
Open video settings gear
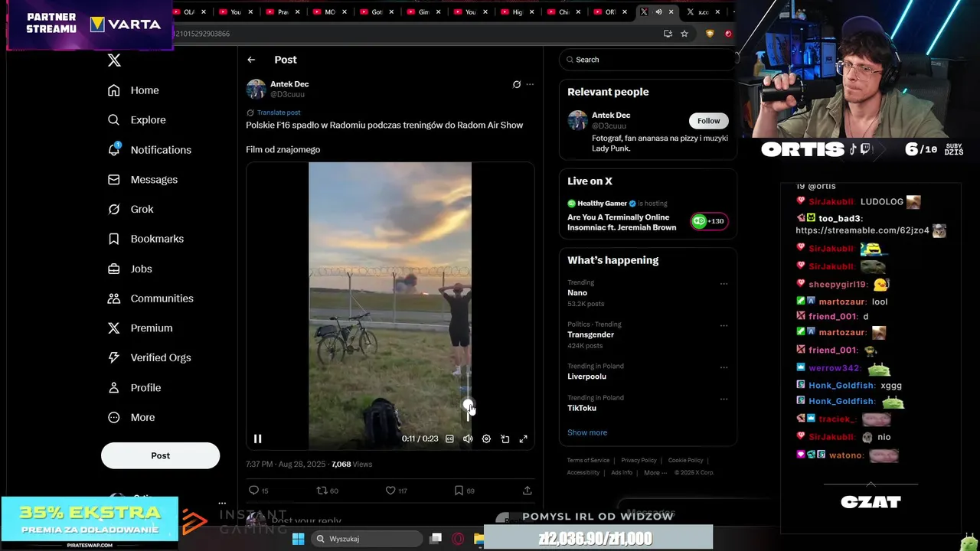(486, 439)
